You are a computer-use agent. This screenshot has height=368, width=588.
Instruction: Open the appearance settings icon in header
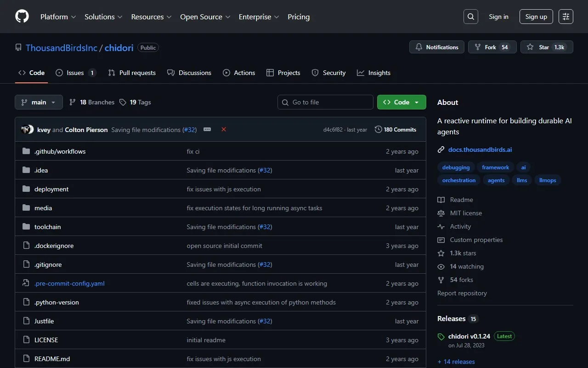click(x=566, y=17)
